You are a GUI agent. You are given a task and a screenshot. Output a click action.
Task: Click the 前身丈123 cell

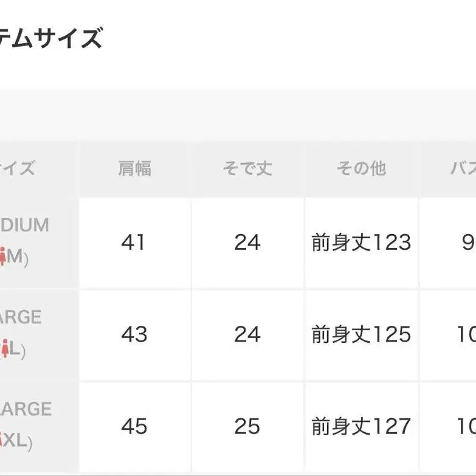tap(362, 243)
